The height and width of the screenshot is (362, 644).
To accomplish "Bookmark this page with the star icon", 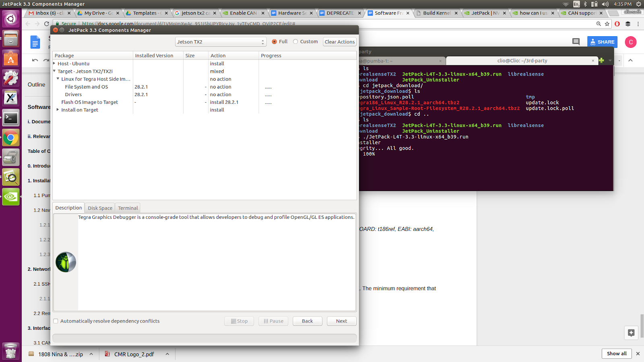I will click(607, 24).
